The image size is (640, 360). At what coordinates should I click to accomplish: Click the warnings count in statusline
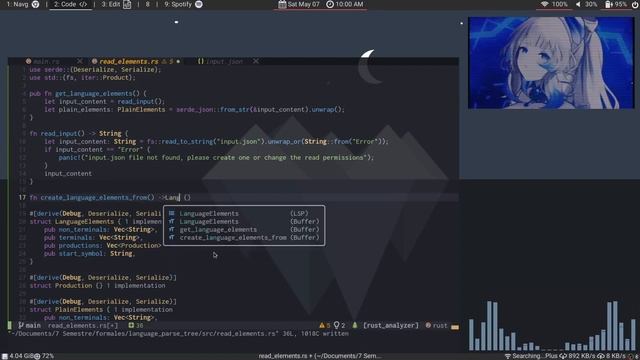tap(325, 325)
